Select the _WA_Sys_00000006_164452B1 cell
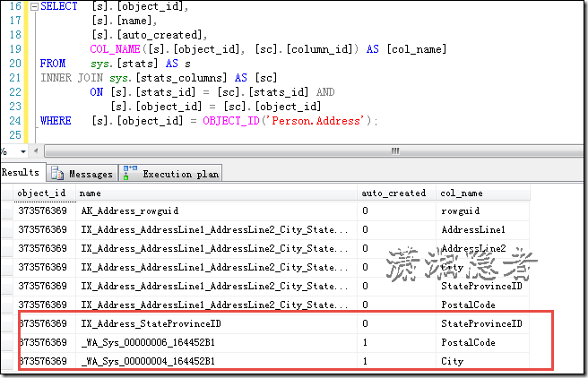 (148, 342)
